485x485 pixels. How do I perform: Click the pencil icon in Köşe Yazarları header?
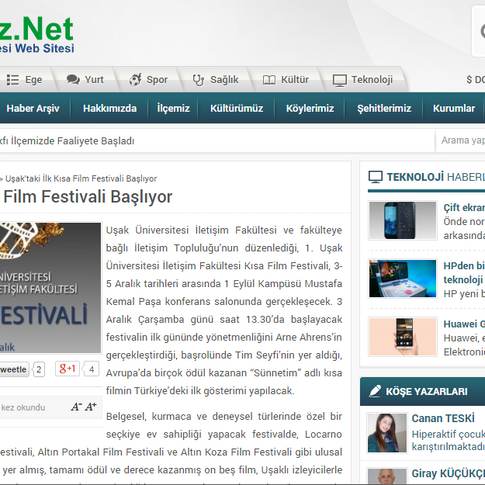(375, 391)
